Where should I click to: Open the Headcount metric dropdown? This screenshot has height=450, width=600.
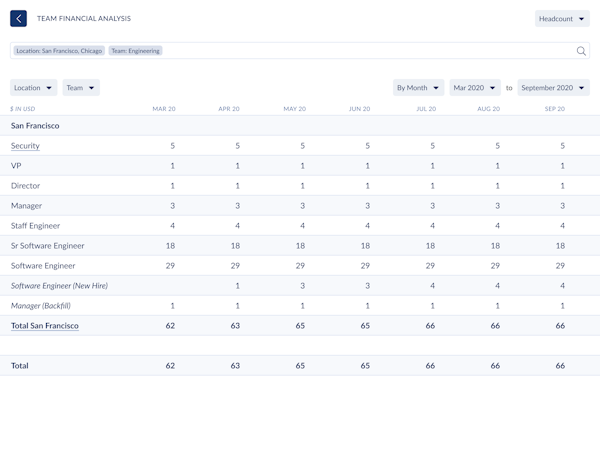tap(562, 18)
